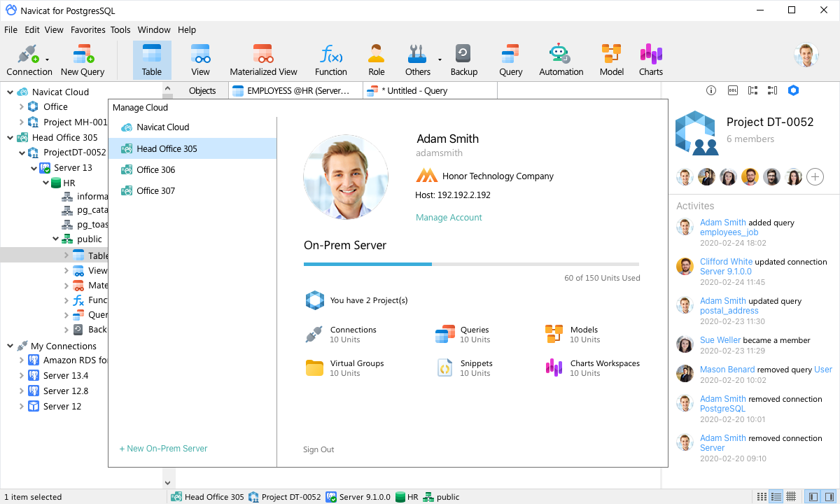Open the Window menu

pyautogui.click(x=154, y=30)
